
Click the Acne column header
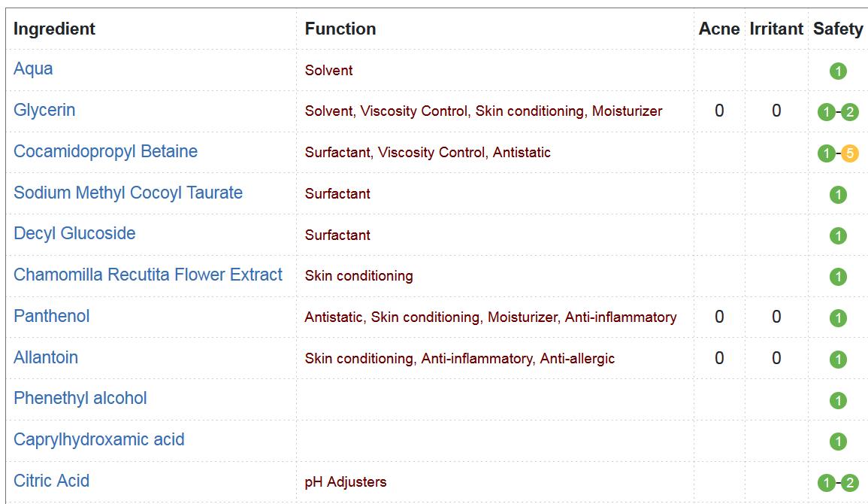719,29
